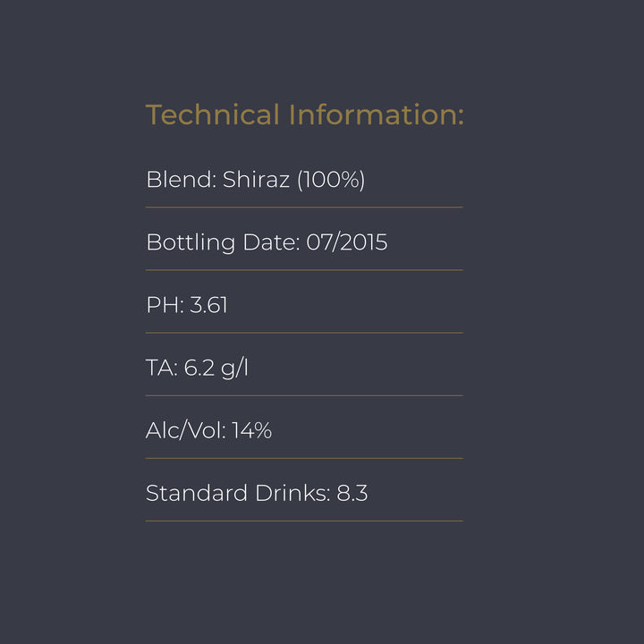Viewport: 644px width, 644px height.
Task: Click the divider line beneath the PH row
Action: click(x=304, y=333)
